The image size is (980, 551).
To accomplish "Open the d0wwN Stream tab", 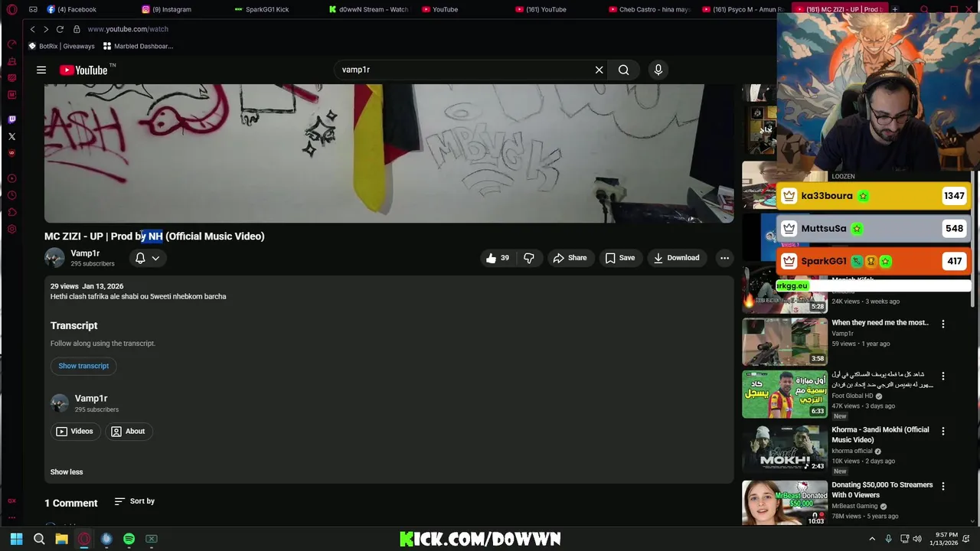I will tap(370, 9).
